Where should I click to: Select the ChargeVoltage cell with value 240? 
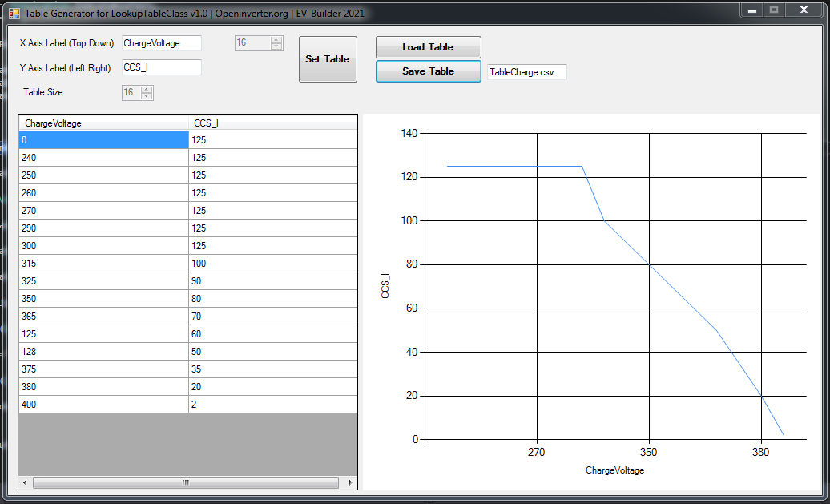coord(103,158)
